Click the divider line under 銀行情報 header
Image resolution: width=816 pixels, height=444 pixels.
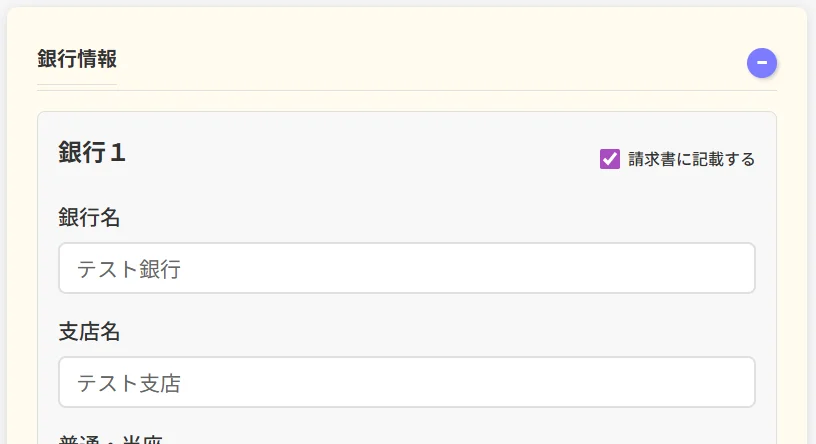(450, 90)
